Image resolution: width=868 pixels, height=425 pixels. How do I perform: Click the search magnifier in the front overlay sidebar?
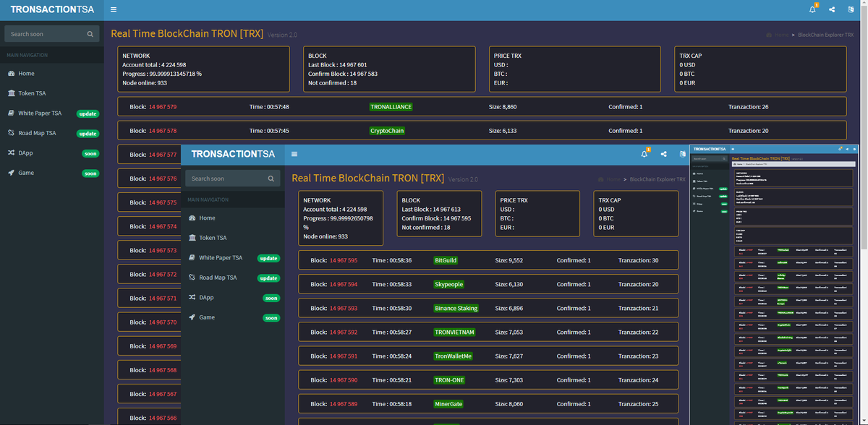[271, 179]
